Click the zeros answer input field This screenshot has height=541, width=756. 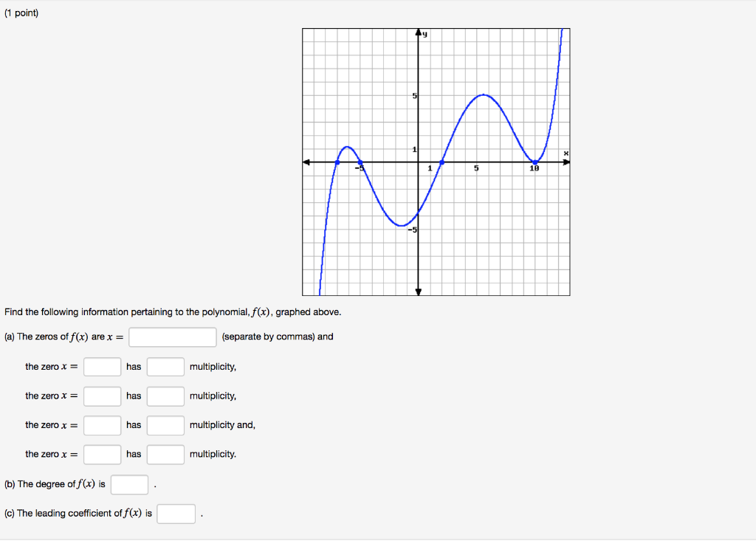(171, 337)
